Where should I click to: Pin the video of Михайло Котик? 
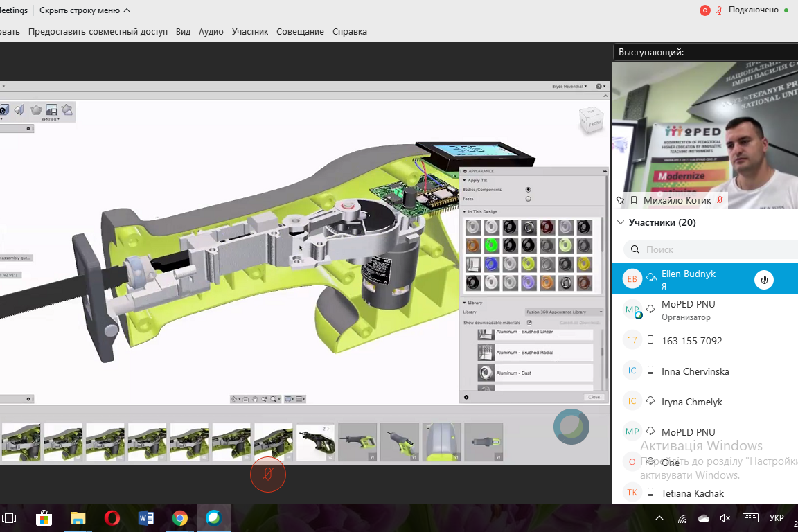click(621, 200)
